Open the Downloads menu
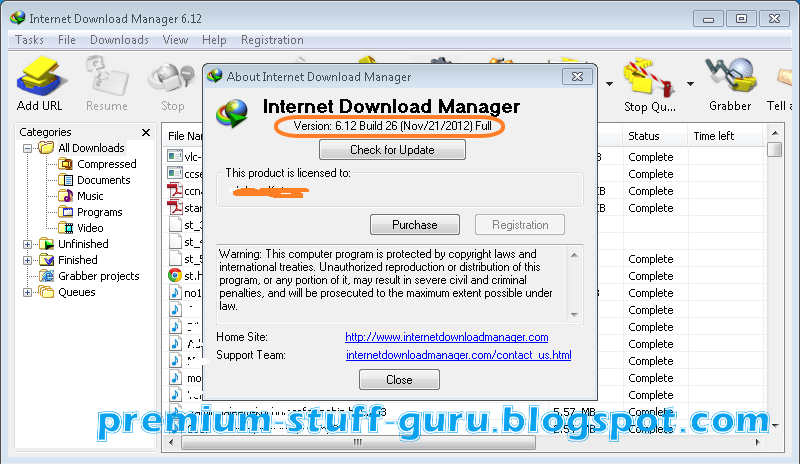Image resolution: width=800 pixels, height=464 pixels. point(119,40)
